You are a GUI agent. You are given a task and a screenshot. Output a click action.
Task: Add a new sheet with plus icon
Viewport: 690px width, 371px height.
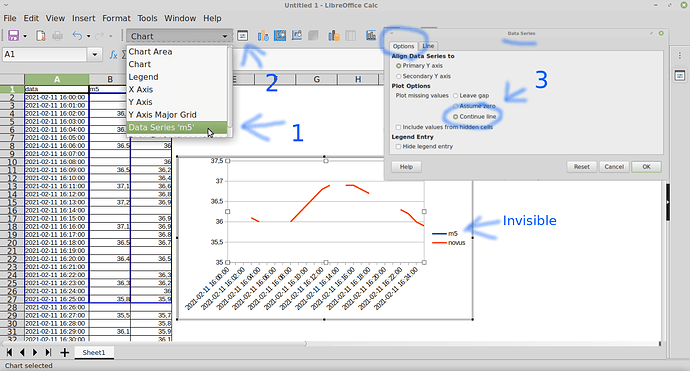click(x=65, y=353)
